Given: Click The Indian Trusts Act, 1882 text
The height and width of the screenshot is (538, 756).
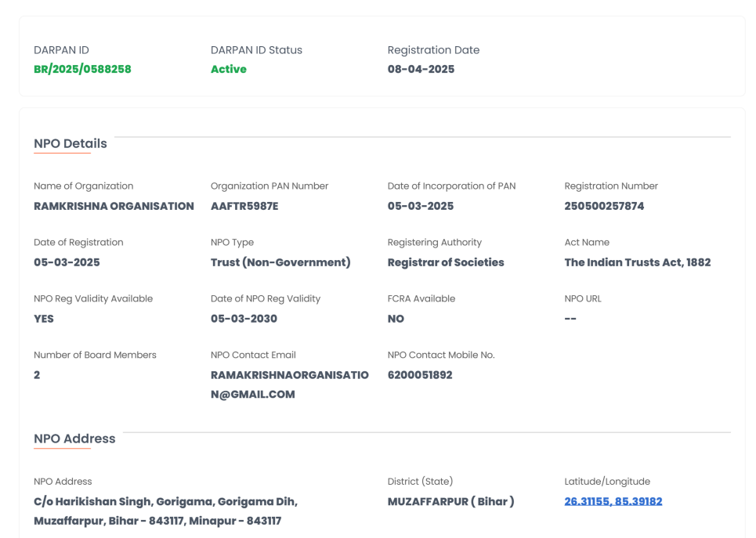Looking at the screenshot, I should [x=637, y=262].
